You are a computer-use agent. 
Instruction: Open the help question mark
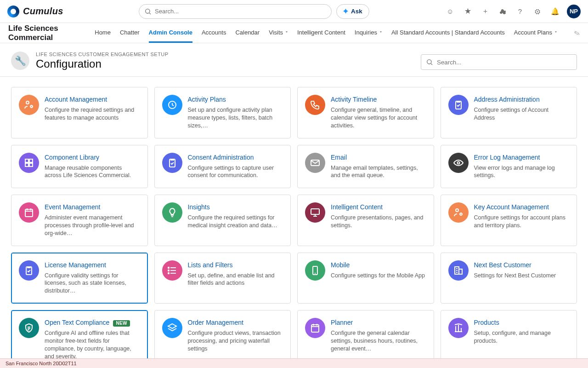tap(520, 11)
